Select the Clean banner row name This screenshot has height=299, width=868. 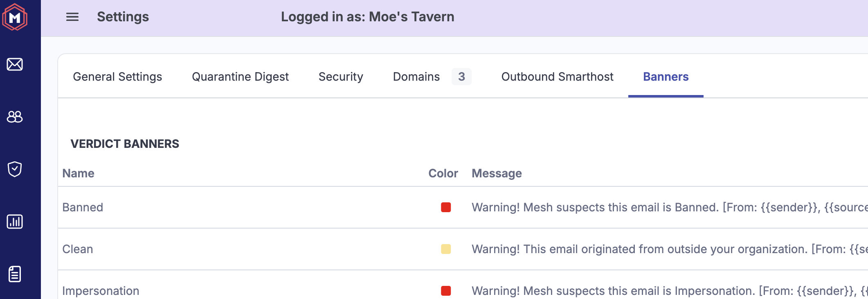(x=78, y=249)
